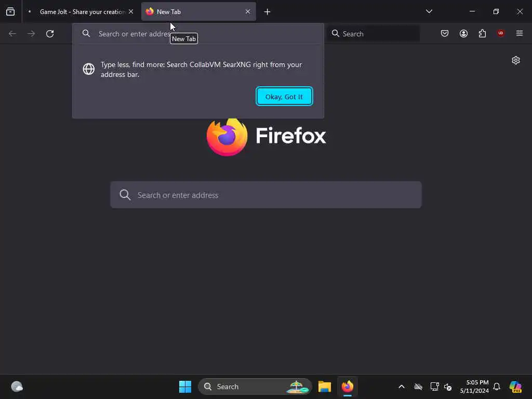Click the OneDrive tray icon
Image resolution: width=532 pixels, height=399 pixels.
coord(418,387)
